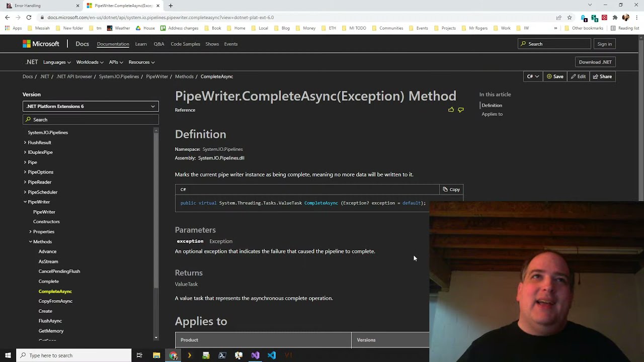Click the Apps bookmarks shortcut
The width and height of the screenshot is (644, 362).
[x=14, y=28]
